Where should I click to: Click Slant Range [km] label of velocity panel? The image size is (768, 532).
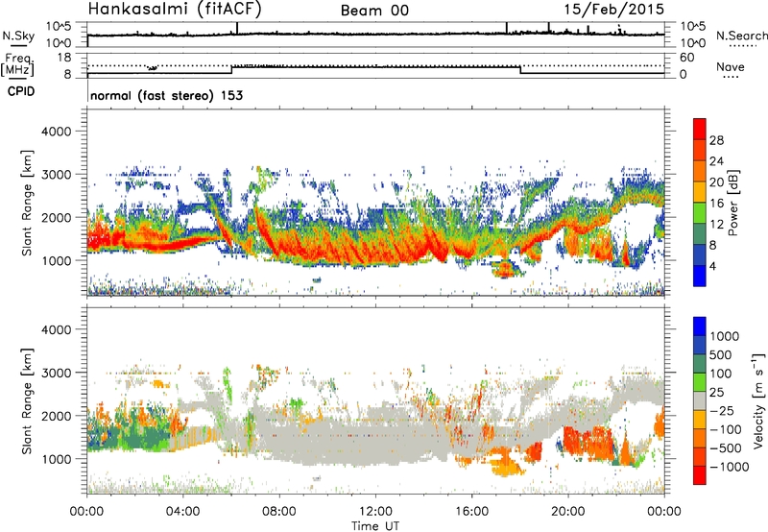(27, 401)
